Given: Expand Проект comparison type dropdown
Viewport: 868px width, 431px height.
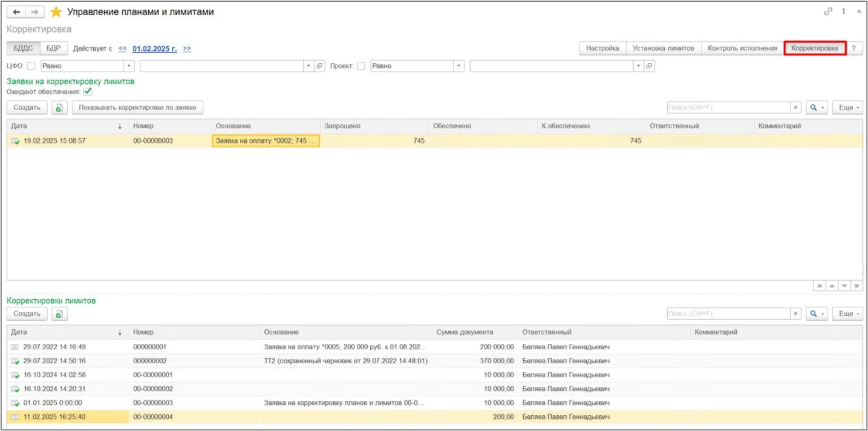Looking at the screenshot, I should pyautogui.click(x=458, y=66).
